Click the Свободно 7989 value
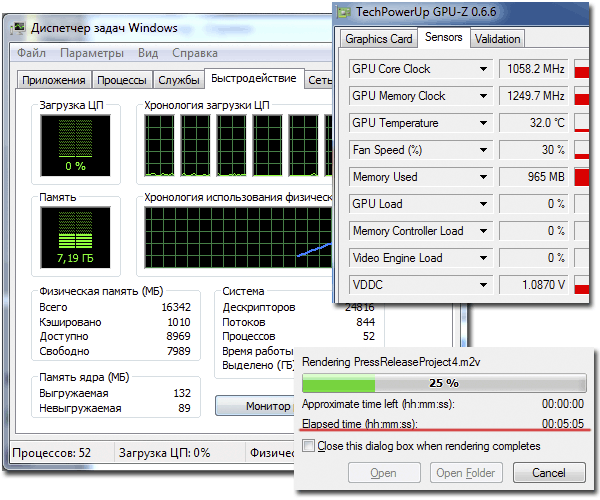 (x=178, y=351)
